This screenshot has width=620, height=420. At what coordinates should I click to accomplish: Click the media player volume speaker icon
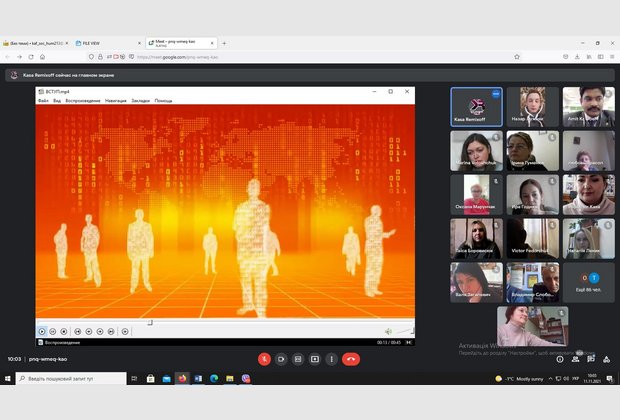[x=389, y=331]
